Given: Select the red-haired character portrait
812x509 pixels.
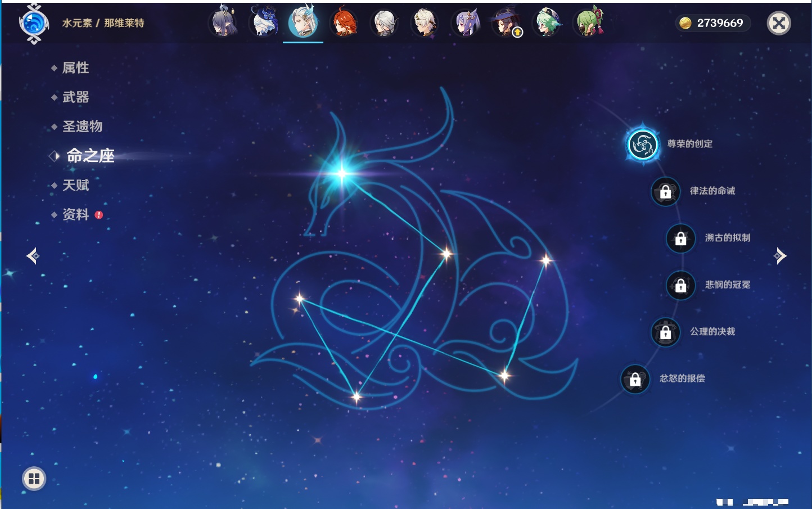Looking at the screenshot, I should (x=344, y=23).
